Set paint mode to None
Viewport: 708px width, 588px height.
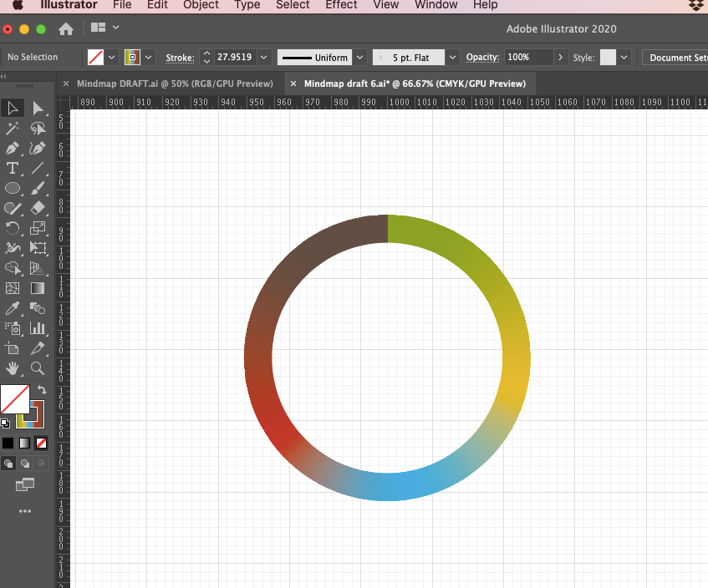click(x=41, y=443)
